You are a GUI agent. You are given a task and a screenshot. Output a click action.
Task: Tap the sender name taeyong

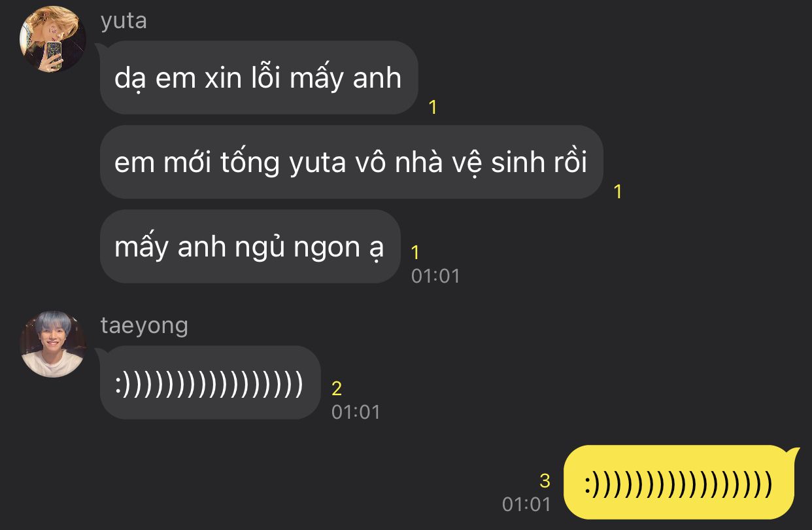click(x=144, y=326)
